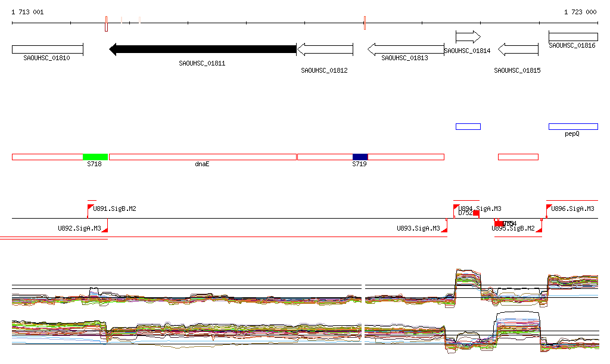
Task: Click the red D752 terminator square
Action: [x=476, y=213]
